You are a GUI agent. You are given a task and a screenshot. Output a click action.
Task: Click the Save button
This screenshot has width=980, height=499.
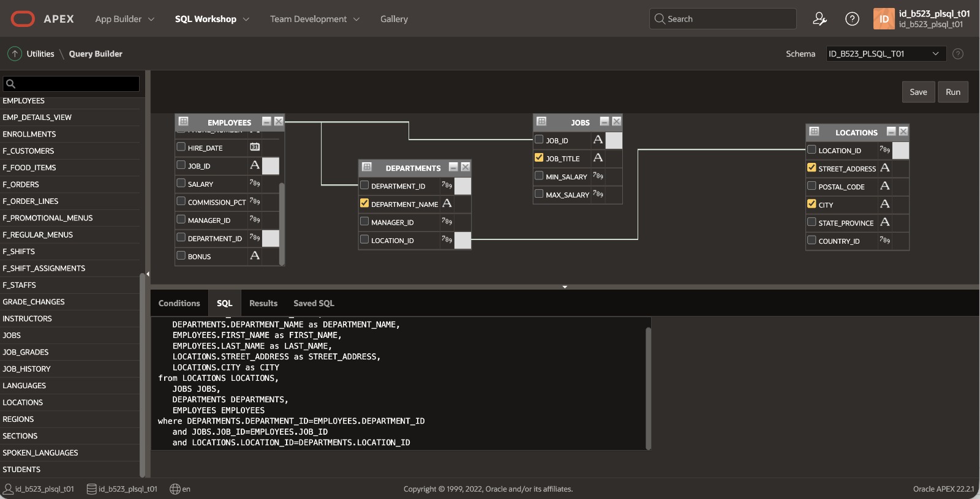pyautogui.click(x=918, y=92)
